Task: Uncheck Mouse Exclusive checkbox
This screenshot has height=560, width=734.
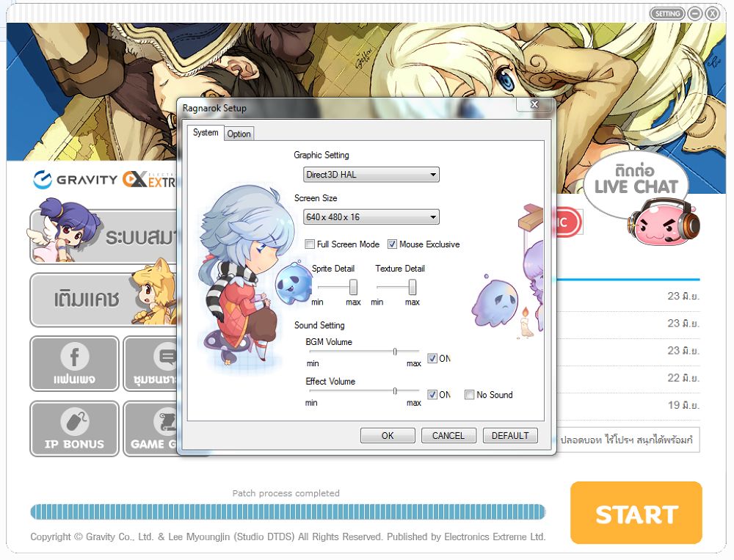Action: click(393, 244)
